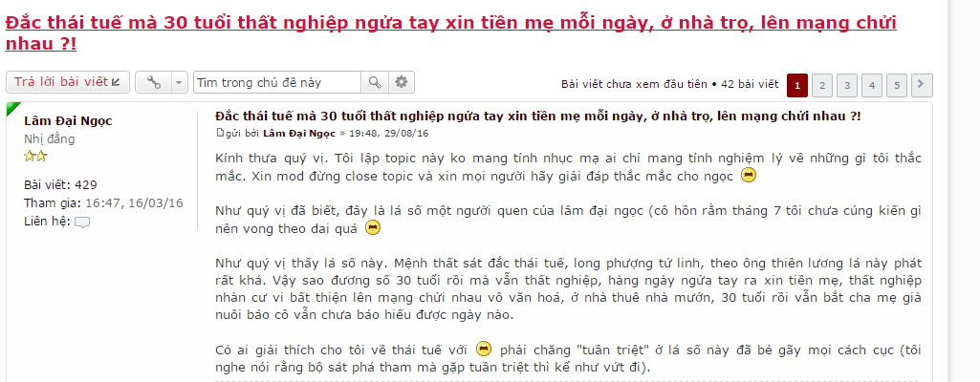980x382 pixels.
Task: Click the topic tools wrench icon
Action: tap(153, 82)
